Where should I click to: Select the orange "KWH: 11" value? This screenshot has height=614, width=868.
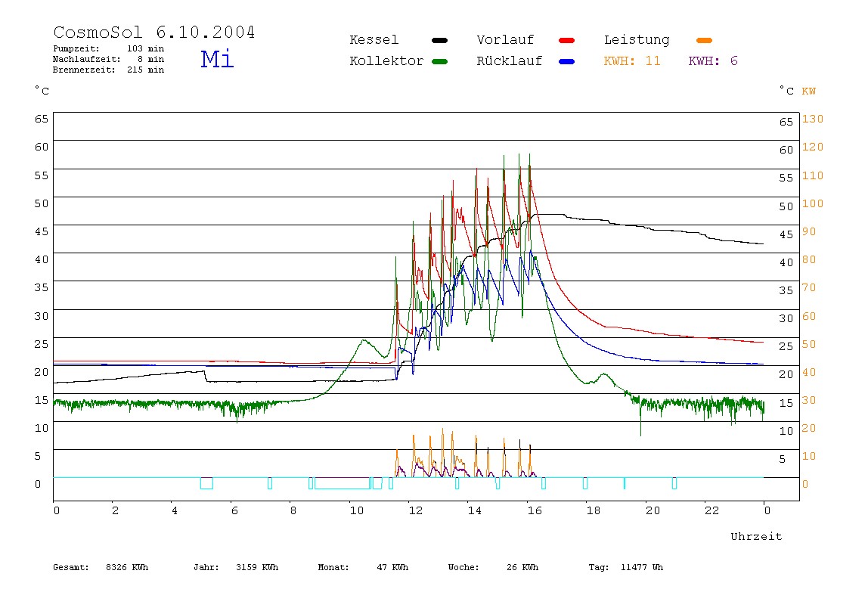(x=632, y=61)
